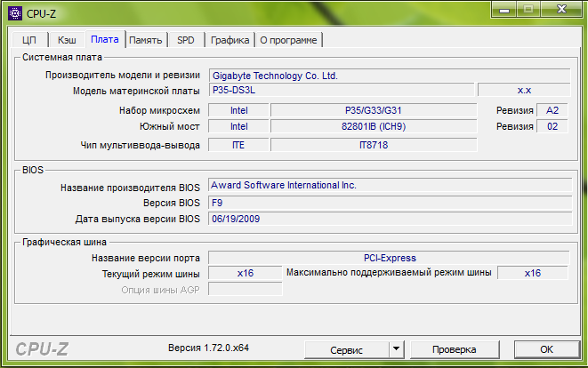Viewport: 588px width, 368px height.
Task: Select the 06/19/2009 BIOS date field
Action: pos(390,219)
